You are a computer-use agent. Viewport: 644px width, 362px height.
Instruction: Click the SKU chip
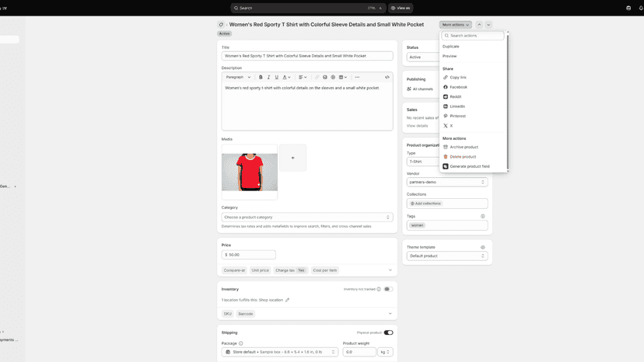228,314
